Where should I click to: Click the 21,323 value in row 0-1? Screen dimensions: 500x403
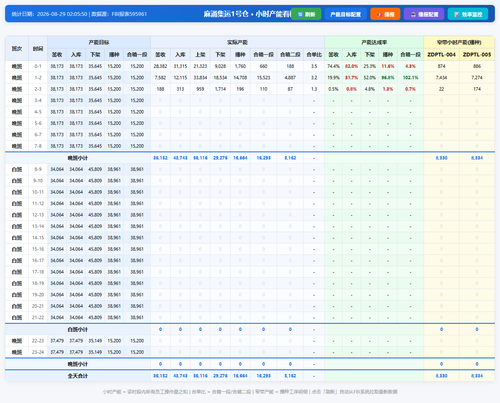click(x=200, y=66)
